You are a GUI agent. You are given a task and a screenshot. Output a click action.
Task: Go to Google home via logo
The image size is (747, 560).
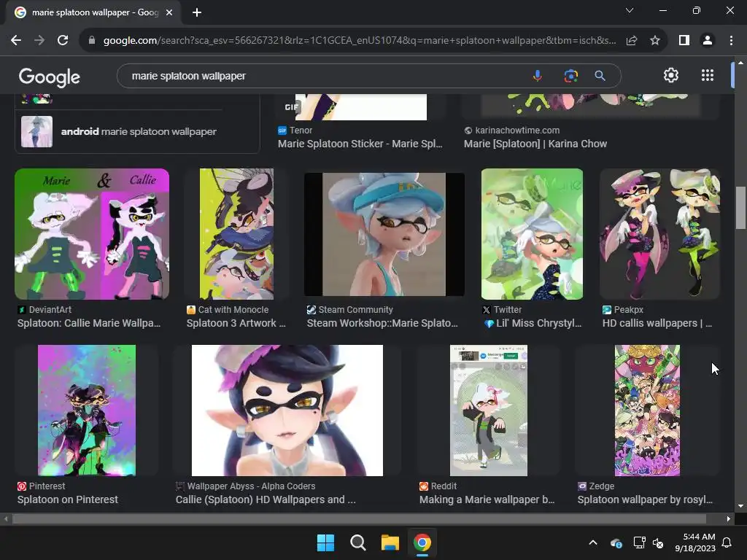[x=50, y=77]
